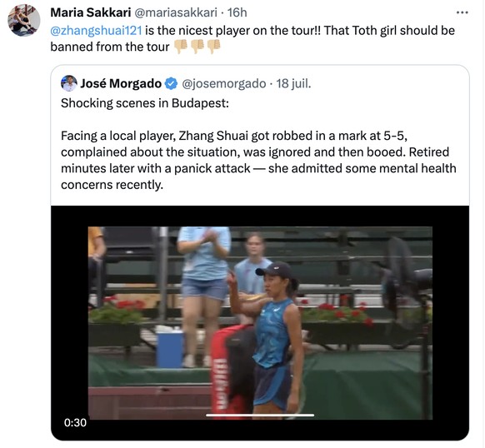Click the 0:30 video duration label
The image size is (485, 448).
pyautogui.click(x=75, y=422)
